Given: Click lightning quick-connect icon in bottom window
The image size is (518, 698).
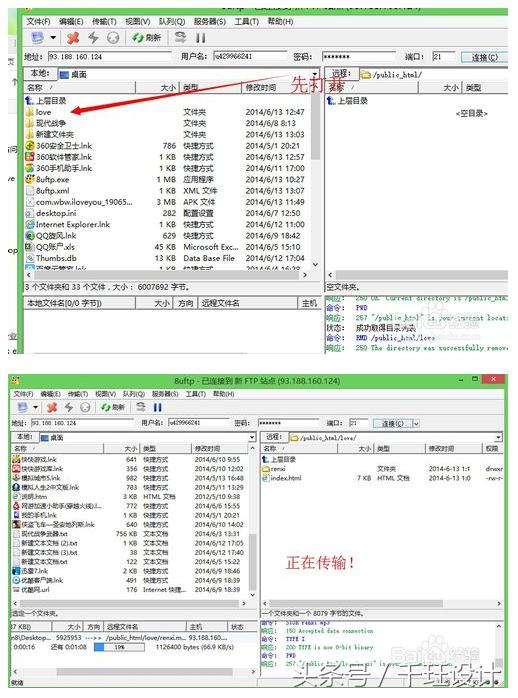Looking at the screenshot, I should tap(69, 407).
